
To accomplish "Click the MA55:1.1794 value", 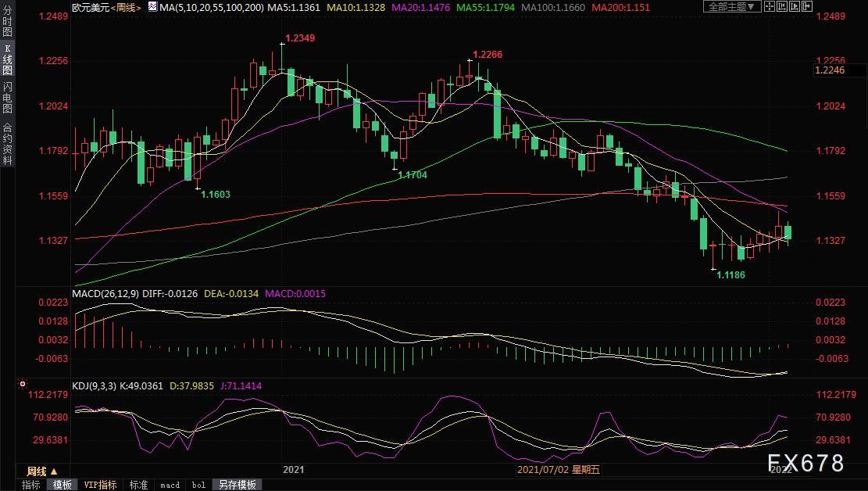I will point(485,7).
